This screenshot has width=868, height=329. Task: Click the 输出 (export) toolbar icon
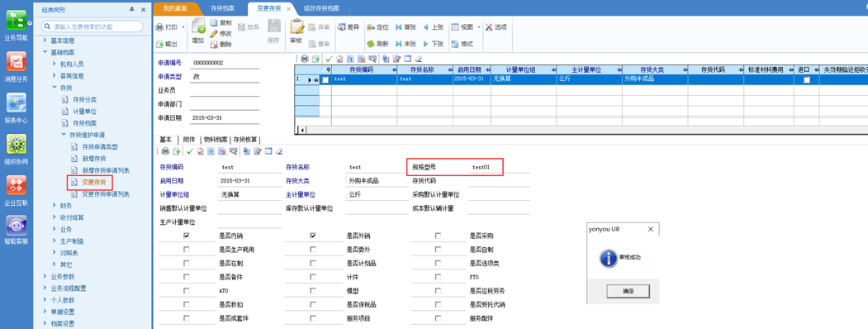click(167, 45)
